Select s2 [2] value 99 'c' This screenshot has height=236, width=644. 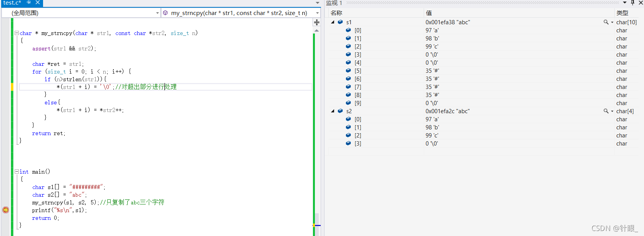432,136
